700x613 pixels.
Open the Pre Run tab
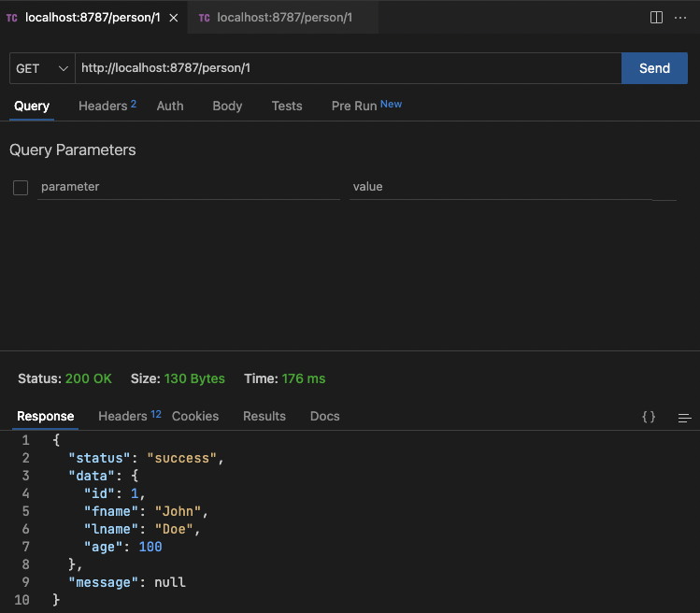point(354,107)
